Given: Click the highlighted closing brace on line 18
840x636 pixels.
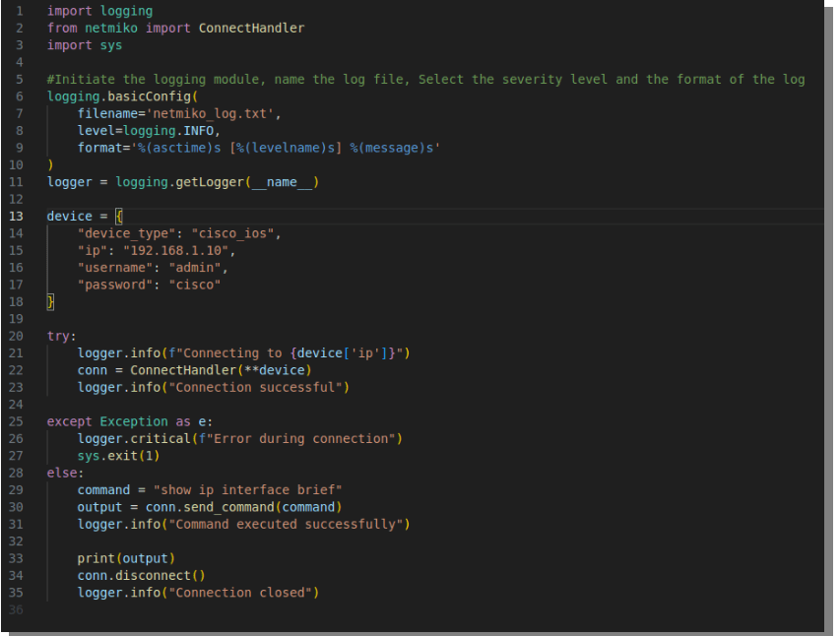Looking at the screenshot, I should tap(51, 301).
